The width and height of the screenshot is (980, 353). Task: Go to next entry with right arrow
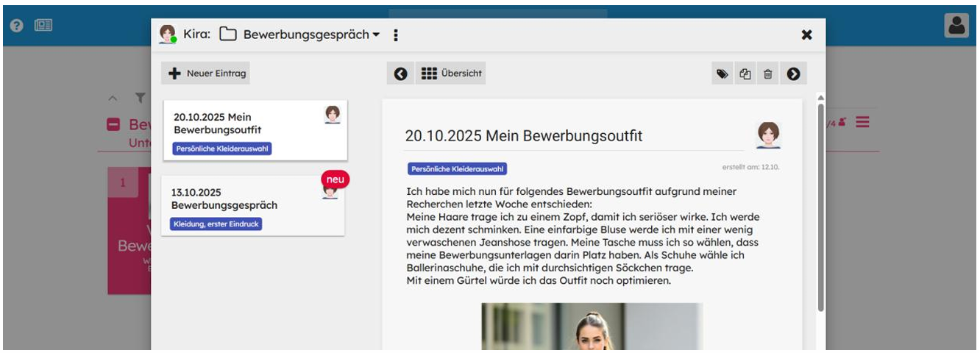point(793,74)
